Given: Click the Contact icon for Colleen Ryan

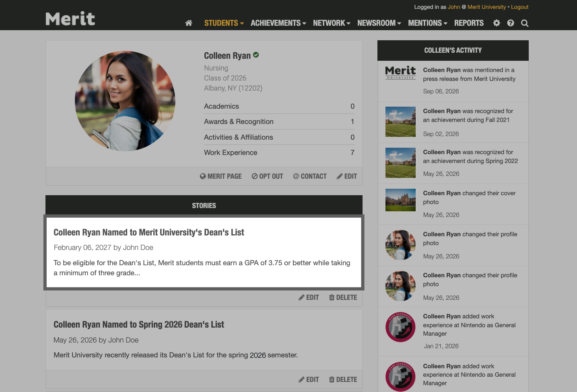Looking at the screenshot, I should coord(296,176).
